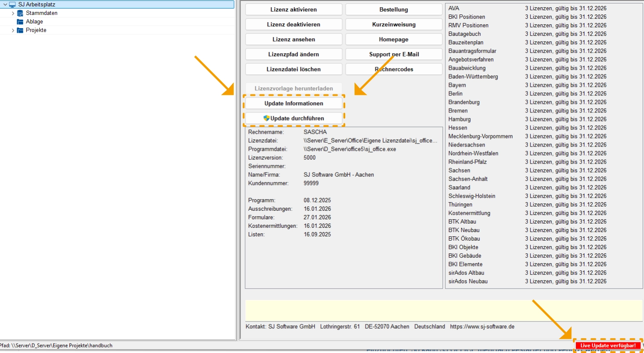Click the SJ Arbeitsplatz computer icon
644x353 pixels.
12,5
